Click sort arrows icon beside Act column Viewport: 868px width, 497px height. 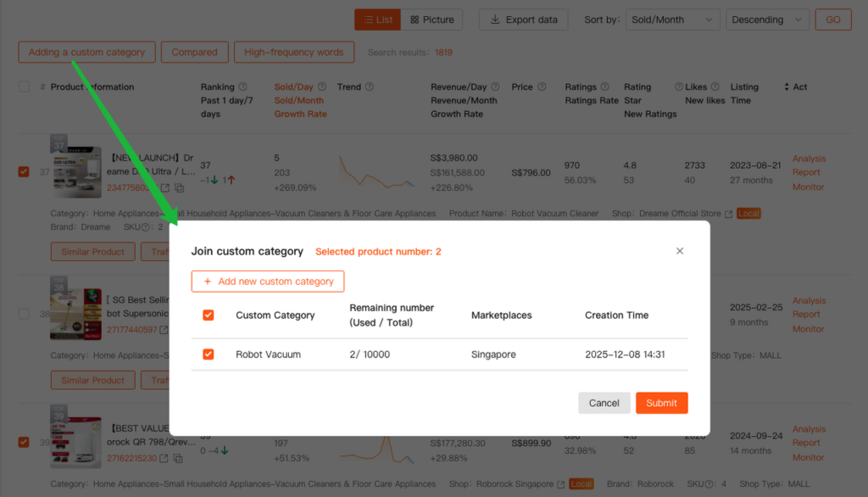click(x=786, y=87)
